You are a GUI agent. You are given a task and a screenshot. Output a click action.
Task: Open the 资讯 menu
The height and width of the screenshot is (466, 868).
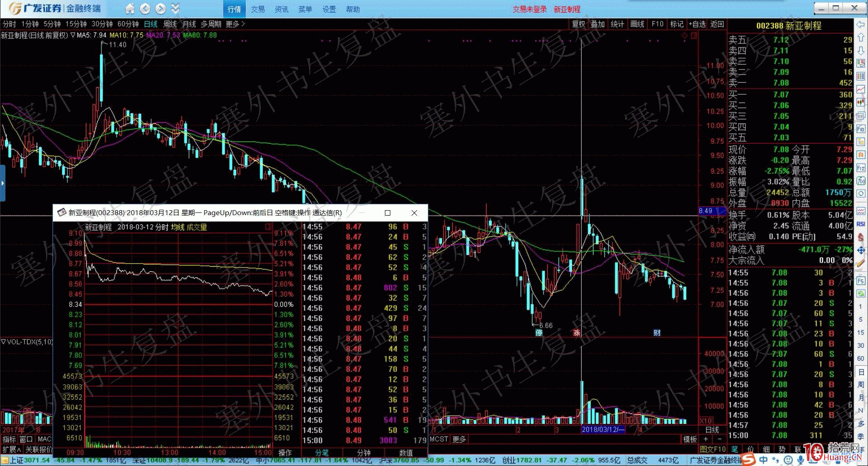(281, 9)
